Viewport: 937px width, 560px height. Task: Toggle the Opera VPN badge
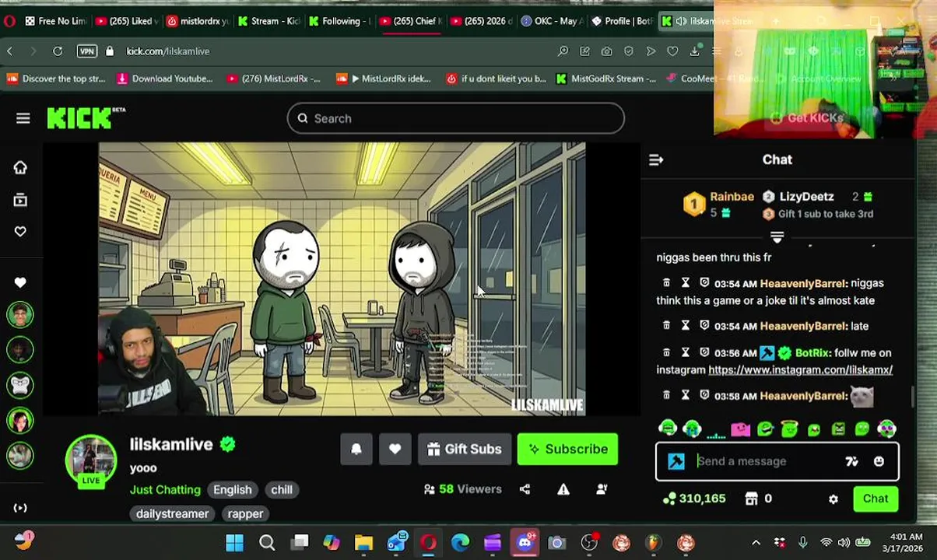pos(87,51)
